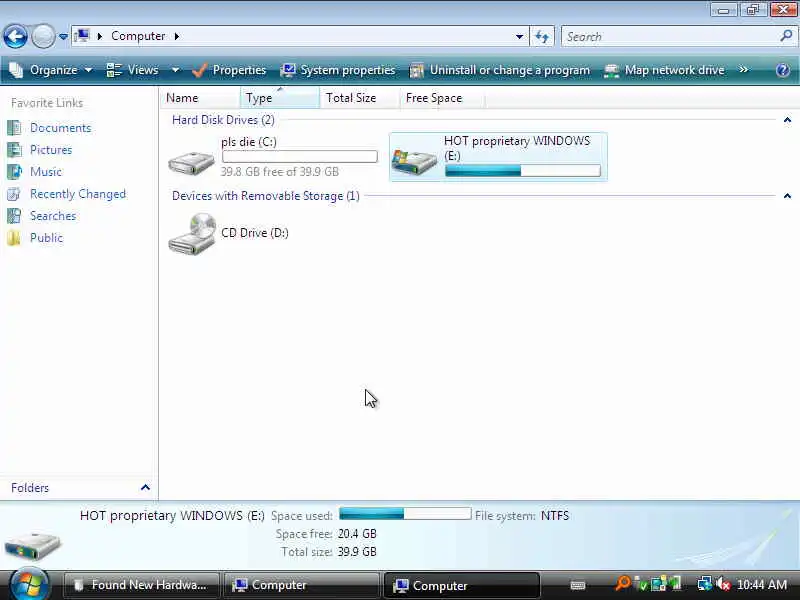The height and width of the screenshot is (600, 800).
Task: Click the NTFS file system value
Action: 555,516
